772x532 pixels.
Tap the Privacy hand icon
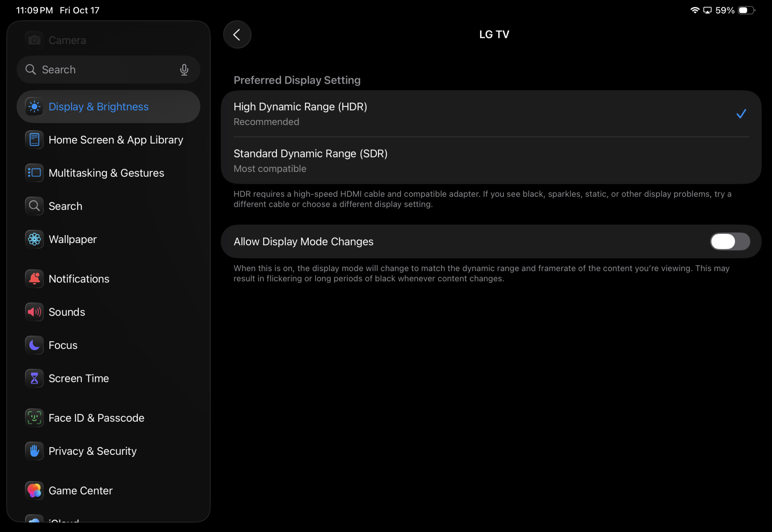click(34, 451)
